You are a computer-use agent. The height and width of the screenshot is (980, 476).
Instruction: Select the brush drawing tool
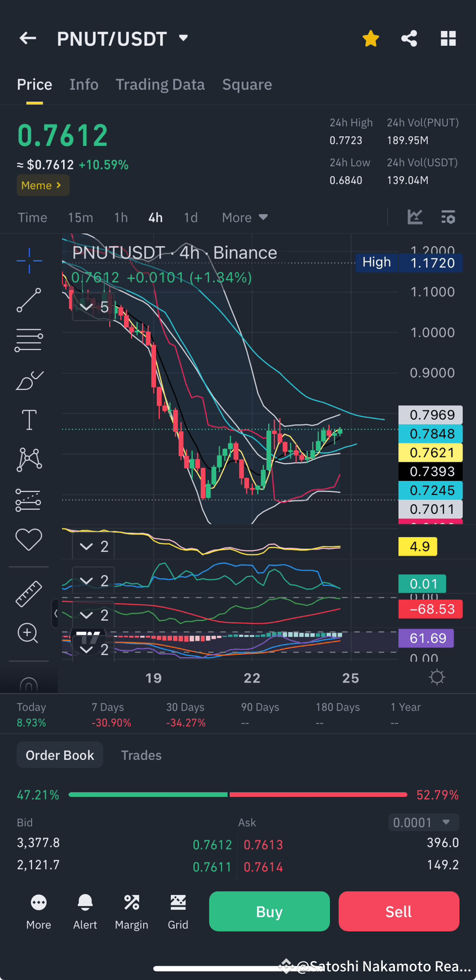(29, 380)
